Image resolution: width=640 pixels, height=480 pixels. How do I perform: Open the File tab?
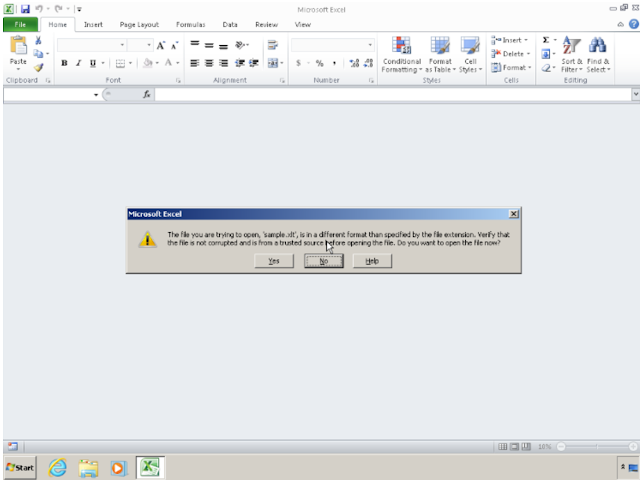pos(19,24)
